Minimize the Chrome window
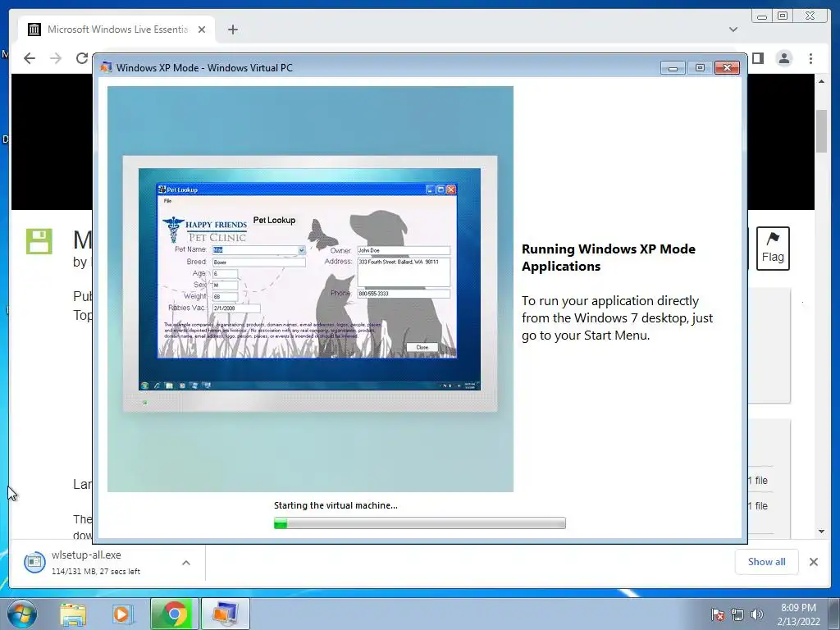The width and height of the screenshot is (840, 630). (x=762, y=16)
